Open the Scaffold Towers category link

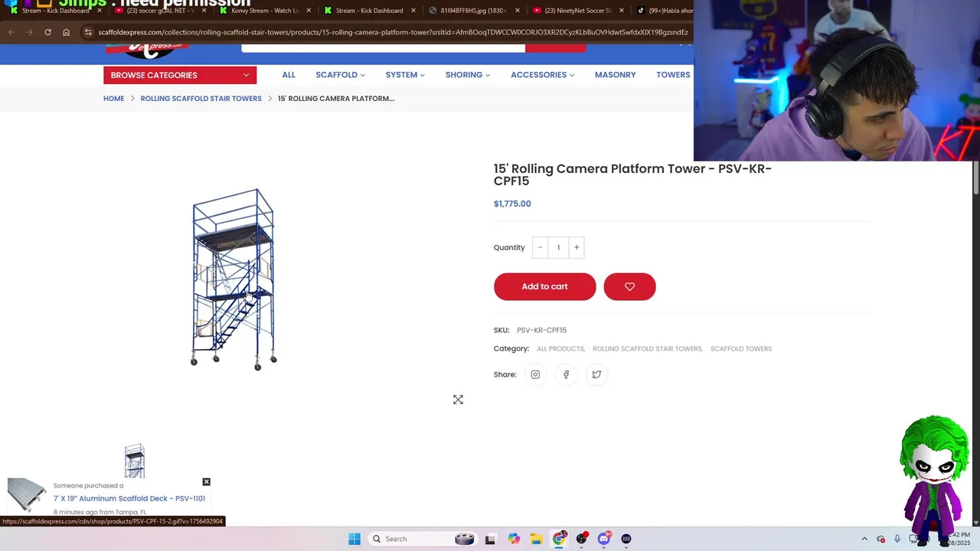click(741, 349)
